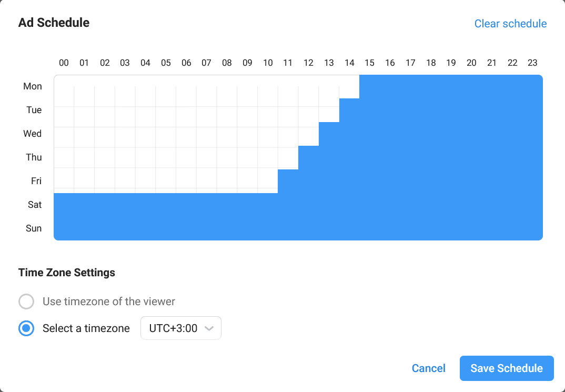Viewport: 565px width, 392px height.
Task: Cancel the ad schedule dialog
Action: click(428, 368)
